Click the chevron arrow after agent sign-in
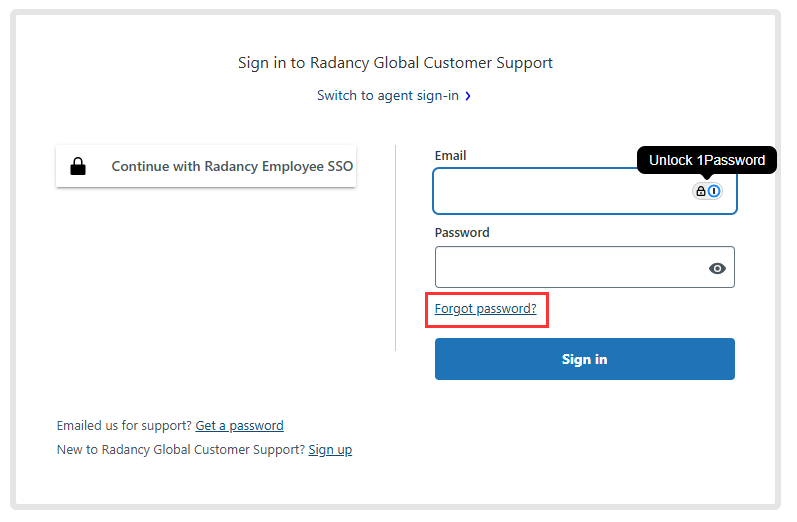Screen dimensions: 797x522 point(468,96)
